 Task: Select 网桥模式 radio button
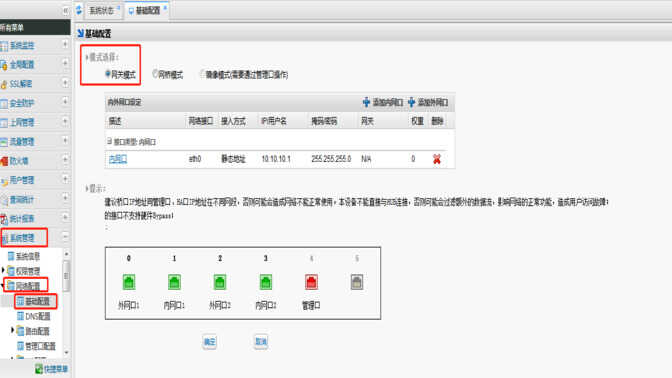click(x=155, y=74)
